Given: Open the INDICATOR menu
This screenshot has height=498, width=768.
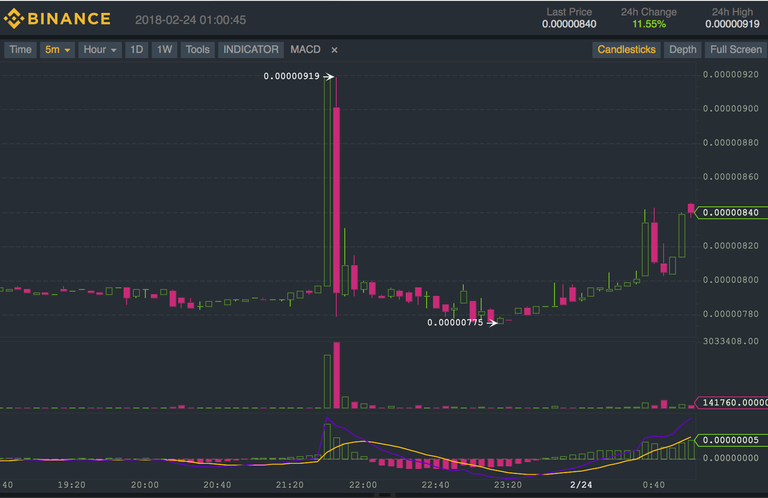Looking at the screenshot, I should (x=250, y=49).
